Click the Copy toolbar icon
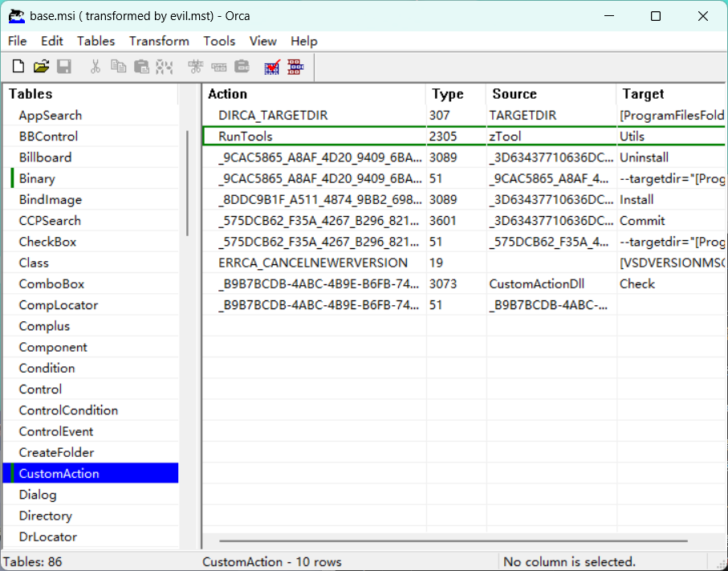This screenshot has width=728, height=571. pos(118,67)
